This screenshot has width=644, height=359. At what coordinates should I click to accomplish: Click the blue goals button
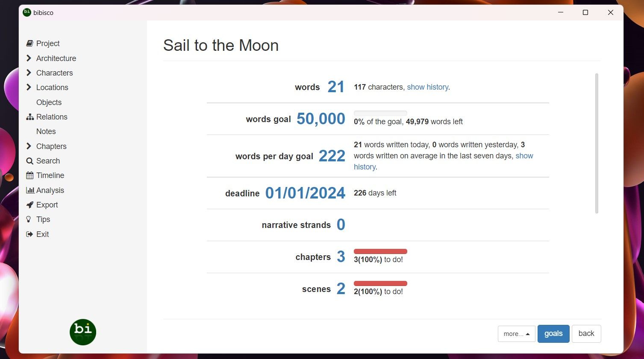(x=553, y=334)
